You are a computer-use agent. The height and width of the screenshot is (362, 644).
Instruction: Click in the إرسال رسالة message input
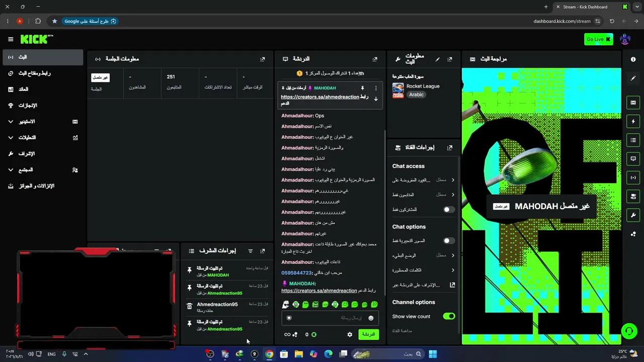330,318
